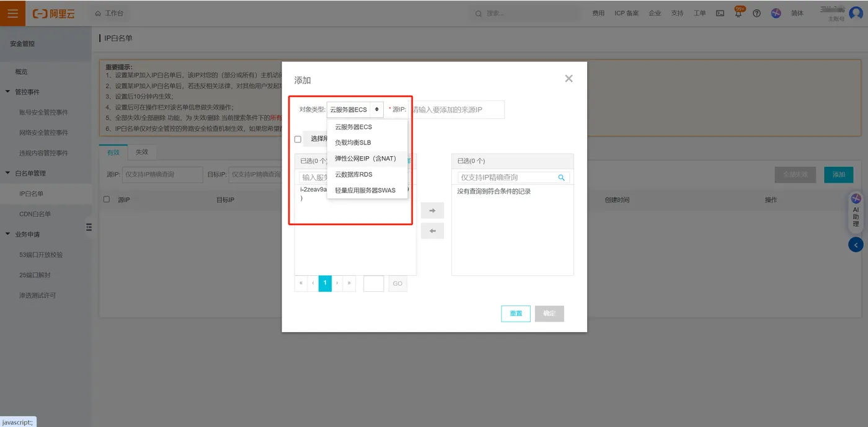868x427 pixels.
Task: Click the 源IP input in dialog
Action: 457,110
